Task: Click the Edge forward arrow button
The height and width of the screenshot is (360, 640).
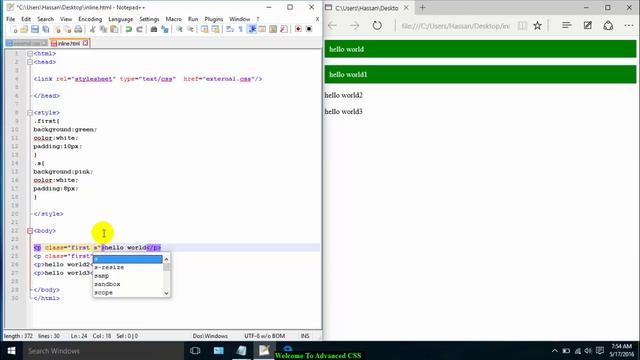Action: pos(354,26)
